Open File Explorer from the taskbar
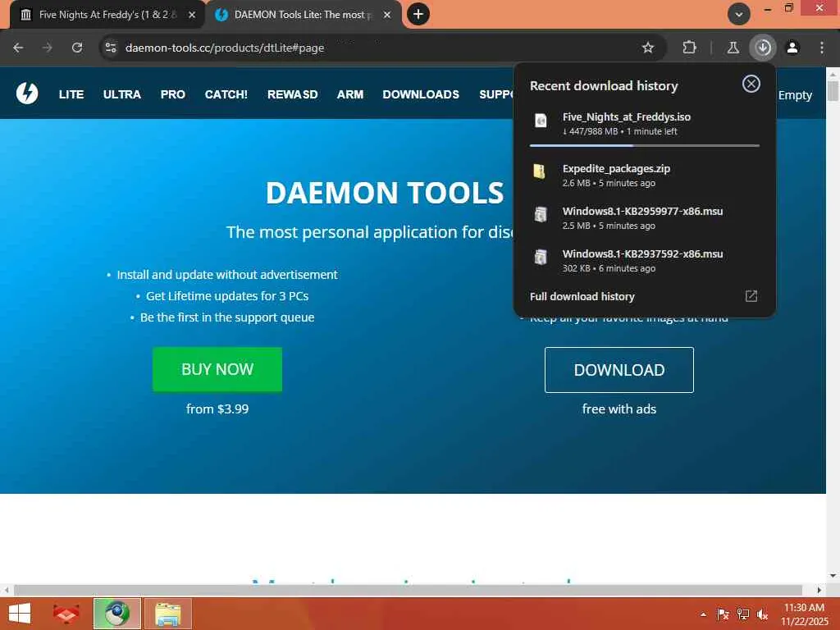This screenshot has width=840, height=630. point(167,614)
